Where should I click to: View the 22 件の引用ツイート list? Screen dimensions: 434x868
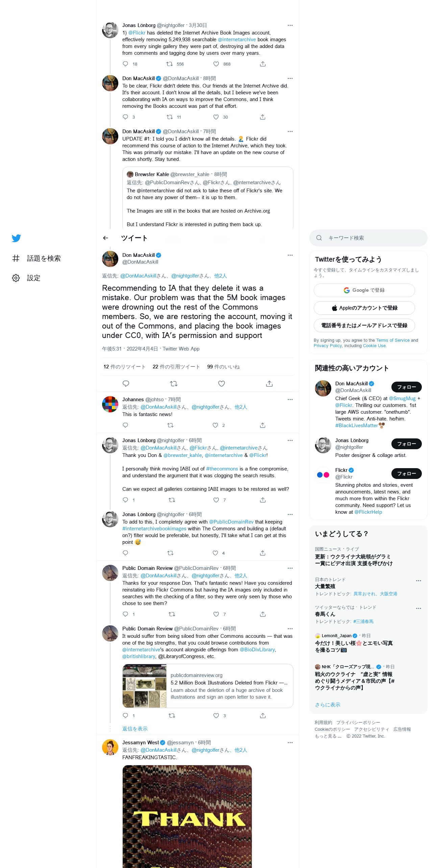176,367
